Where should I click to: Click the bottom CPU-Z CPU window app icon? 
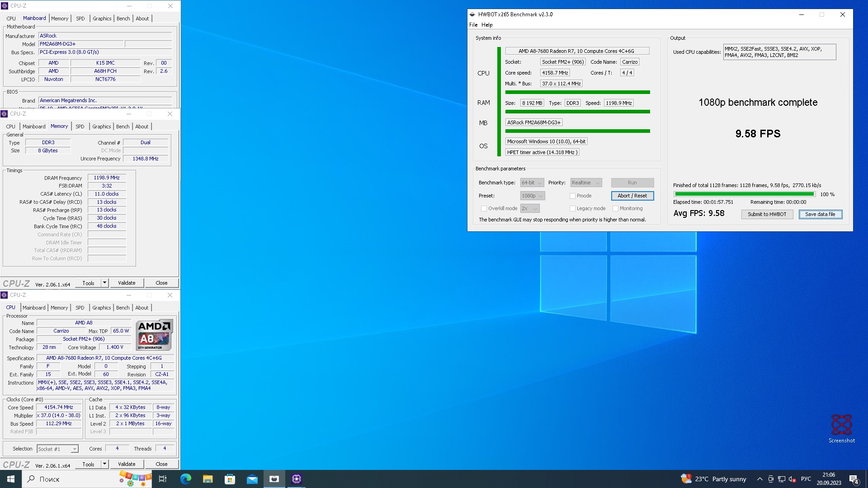click(x=5, y=295)
